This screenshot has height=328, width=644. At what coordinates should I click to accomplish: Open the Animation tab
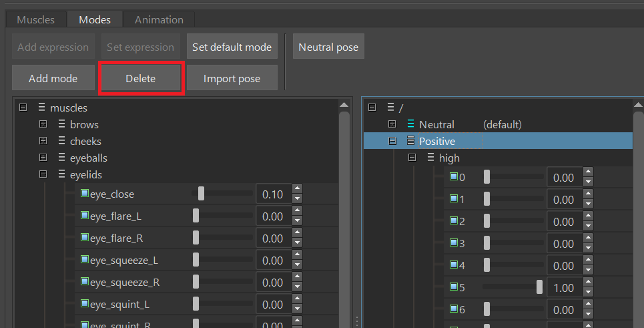(159, 19)
